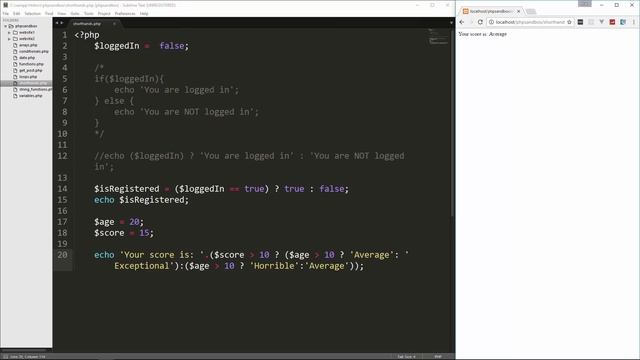Go forward in the browser
The image size is (640, 360).
pyautogui.click(x=471, y=22)
